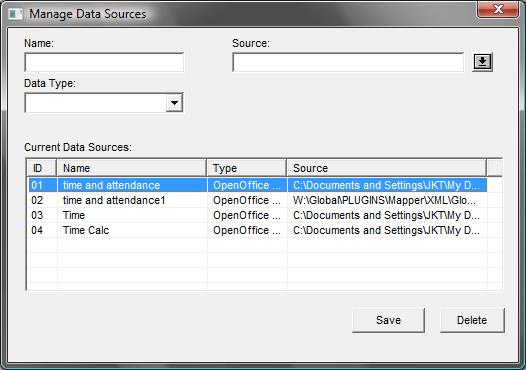Click ID cell '04'
The image size is (526, 370).
pos(43,230)
